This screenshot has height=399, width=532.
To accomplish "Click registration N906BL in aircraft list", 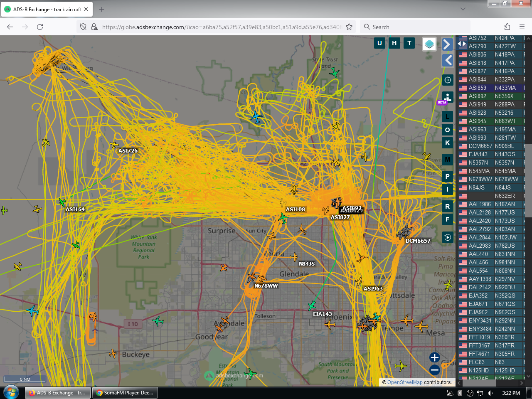I will click(x=504, y=146).
